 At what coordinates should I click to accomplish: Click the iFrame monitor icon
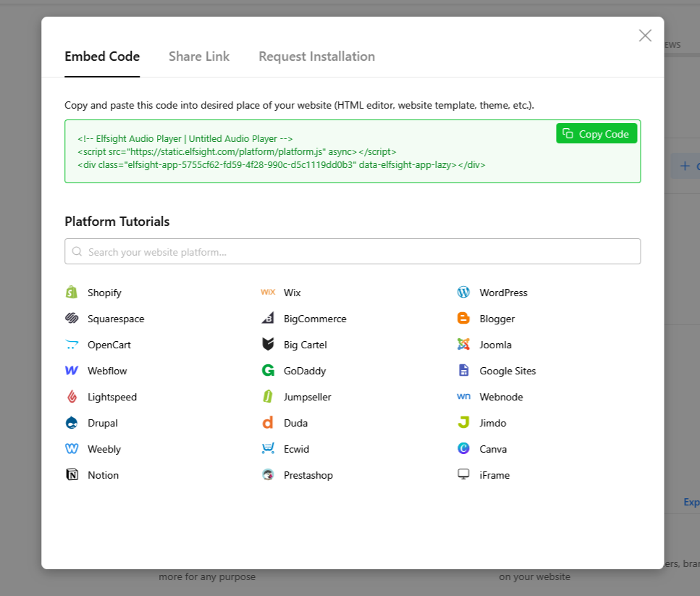tap(463, 474)
